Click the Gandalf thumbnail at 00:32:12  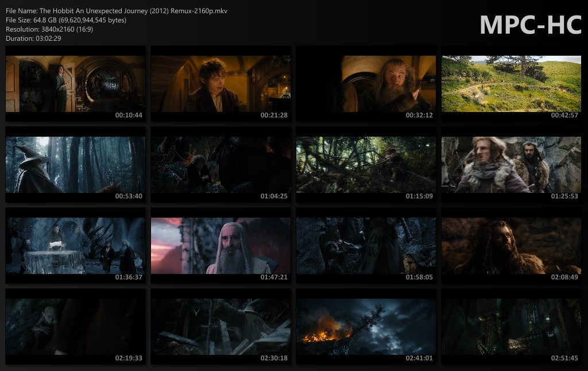pos(366,83)
